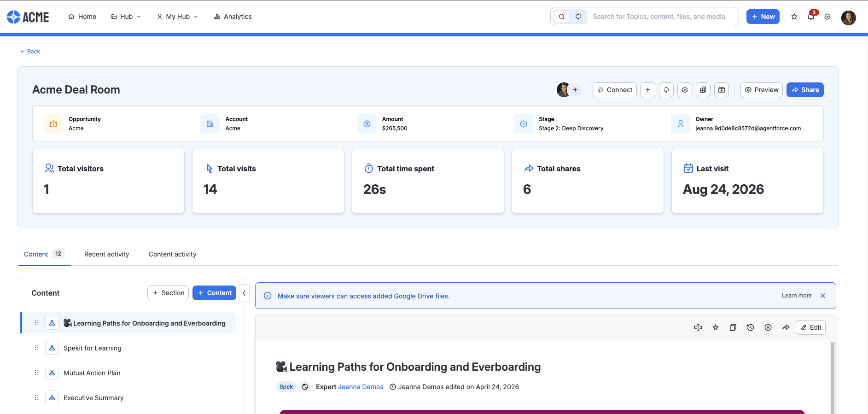Expand the Hub dropdown menu
Viewport: 868px width, 414px height.
point(126,17)
